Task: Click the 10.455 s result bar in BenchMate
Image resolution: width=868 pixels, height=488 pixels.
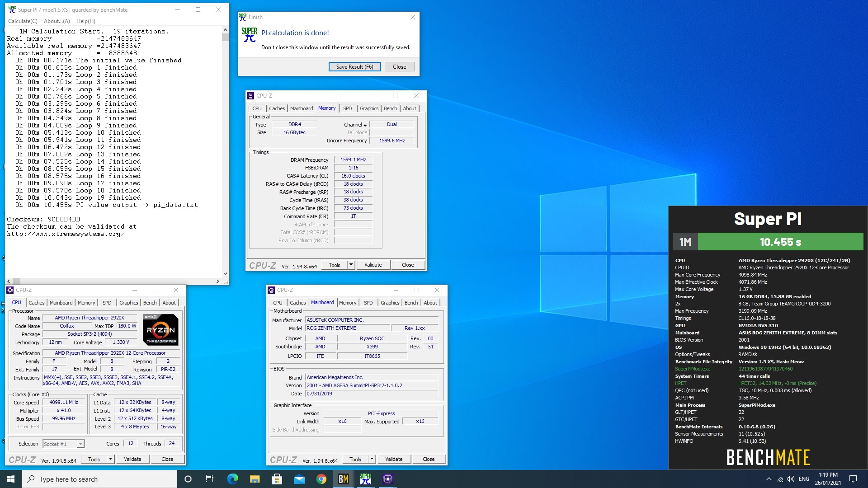Action: click(780, 242)
